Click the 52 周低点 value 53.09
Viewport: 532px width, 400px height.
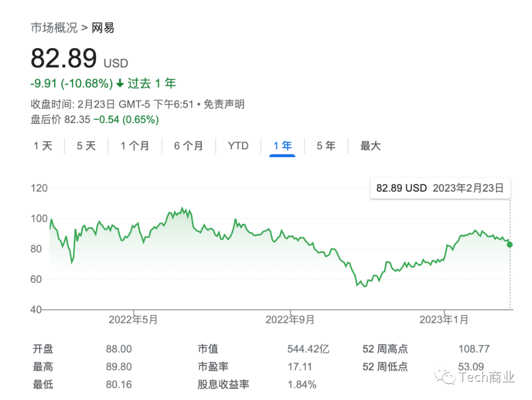[471, 367]
